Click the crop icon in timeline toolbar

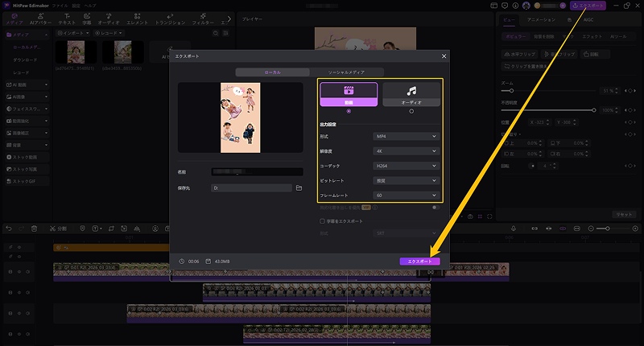pos(111,229)
